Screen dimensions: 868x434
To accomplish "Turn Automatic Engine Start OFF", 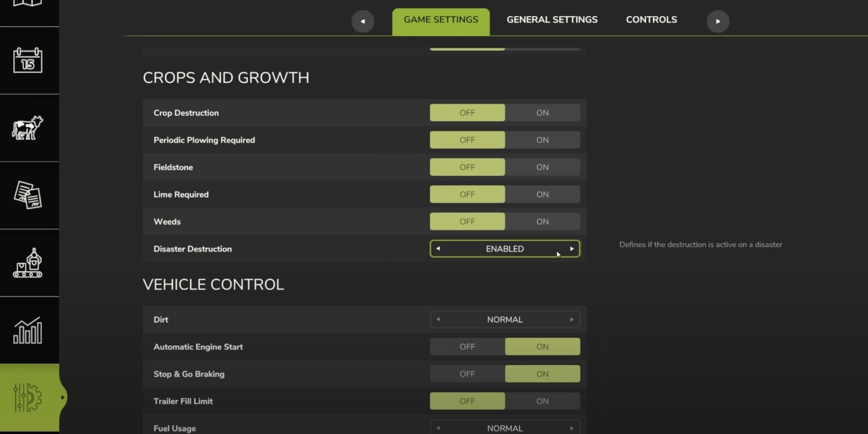I will (467, 347).
